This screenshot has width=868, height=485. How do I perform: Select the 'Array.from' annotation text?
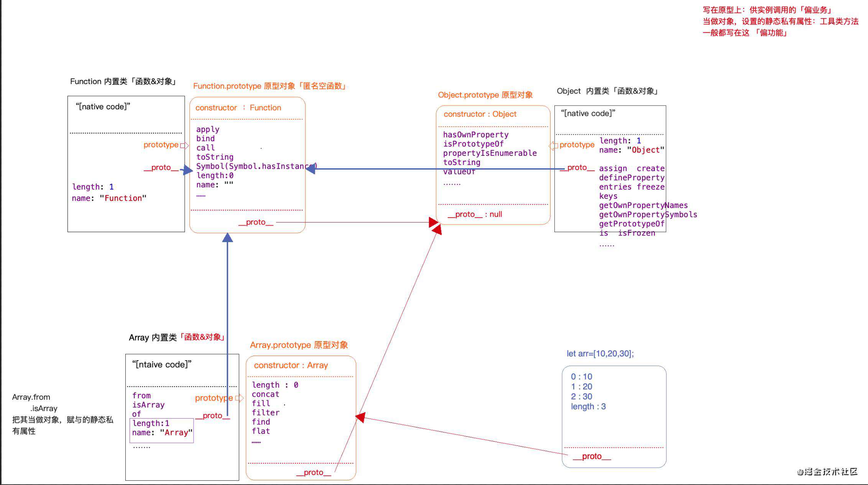point(31,397)
